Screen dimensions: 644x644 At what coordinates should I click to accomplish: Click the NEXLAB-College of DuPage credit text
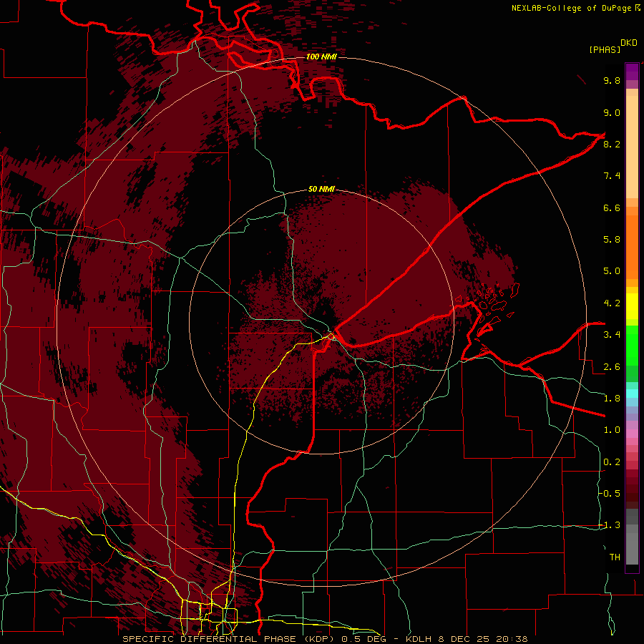pos(571,8)
